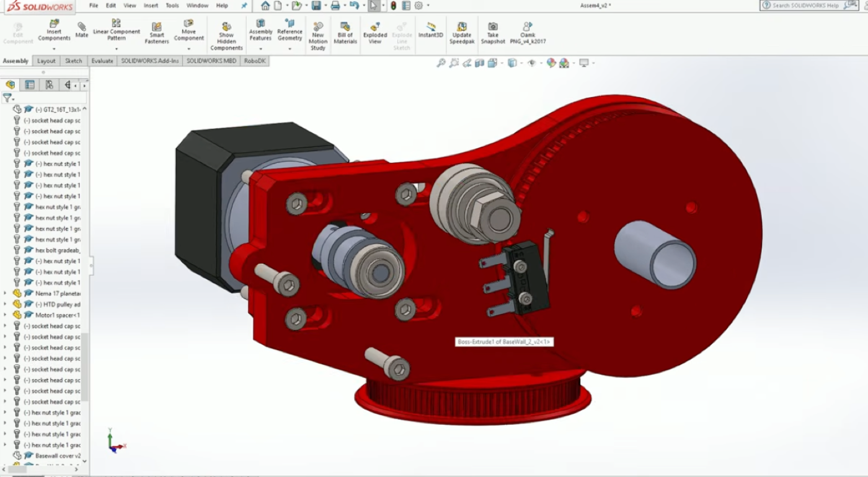Click the Previous View icon

(467, 63)
